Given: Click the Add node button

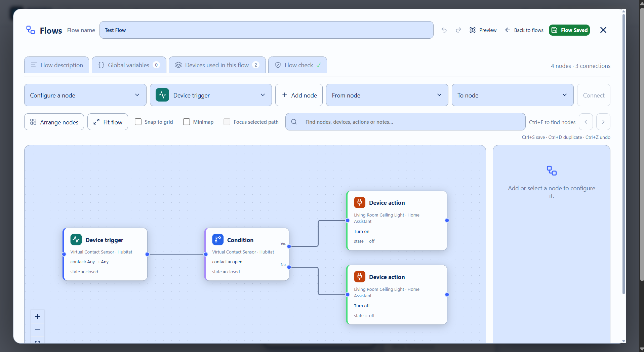Looking at the screenshot, I should click(x=299, y=95).
